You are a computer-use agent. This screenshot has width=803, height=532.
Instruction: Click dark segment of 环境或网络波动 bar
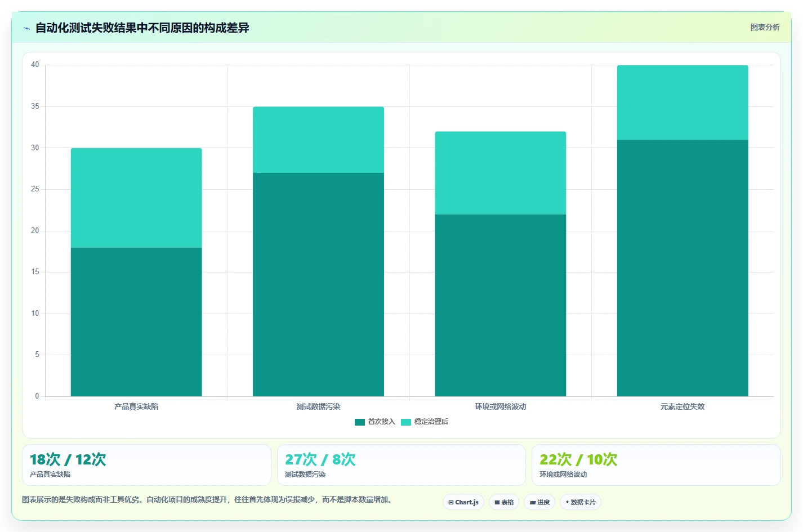[x=501, y=305]
